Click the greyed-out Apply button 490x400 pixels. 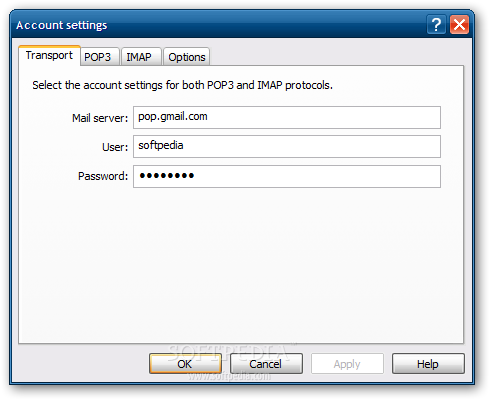point(347,364)
